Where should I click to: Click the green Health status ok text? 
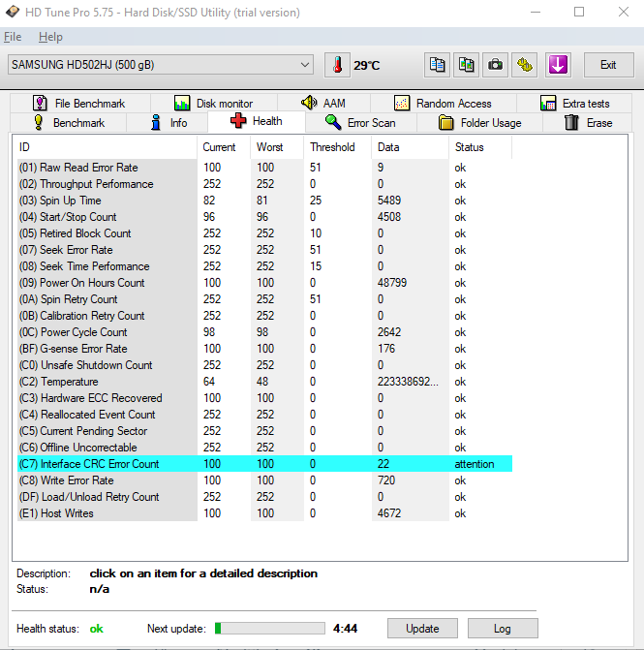pos(96,629)
